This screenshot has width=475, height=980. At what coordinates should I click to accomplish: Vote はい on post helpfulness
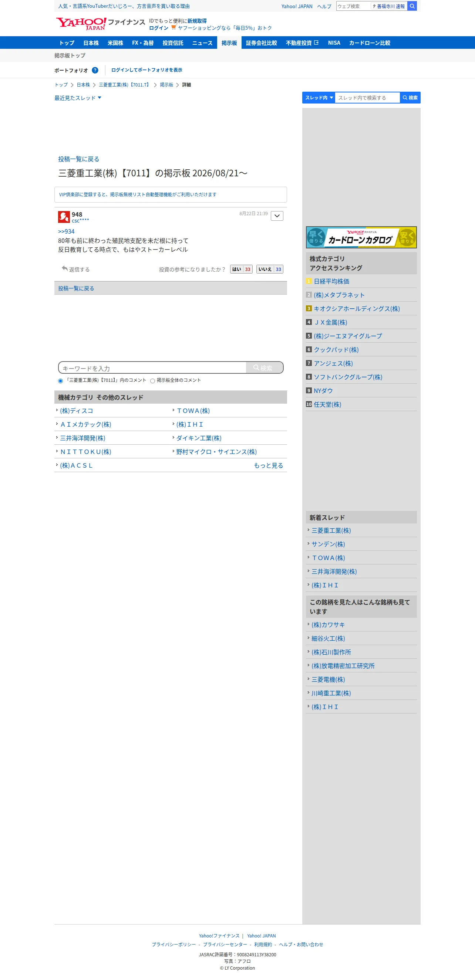pos(241,269)
